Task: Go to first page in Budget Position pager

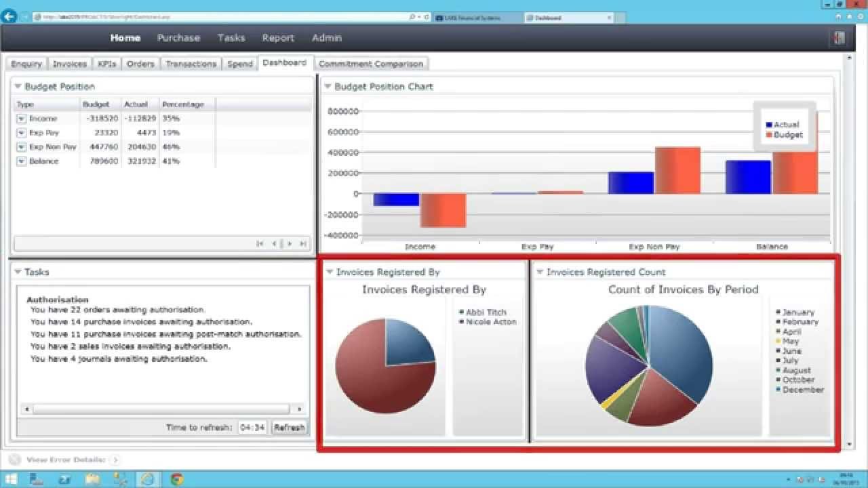Action: 260,244
